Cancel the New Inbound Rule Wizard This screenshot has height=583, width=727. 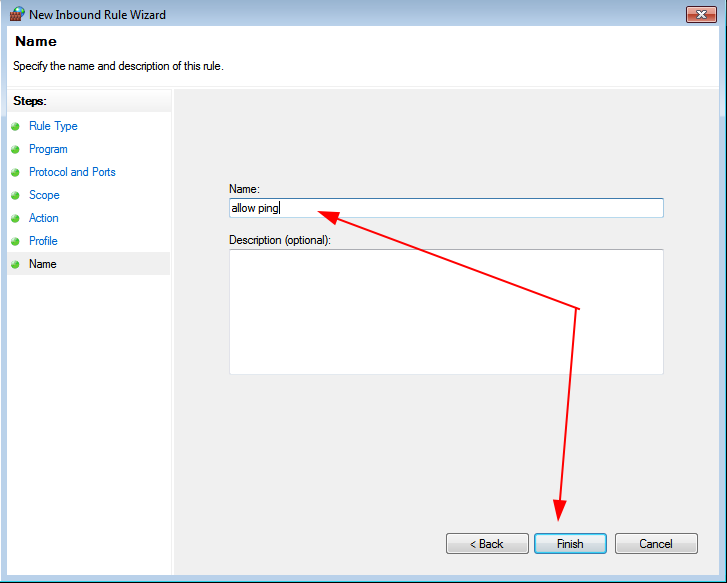[656, 543]
